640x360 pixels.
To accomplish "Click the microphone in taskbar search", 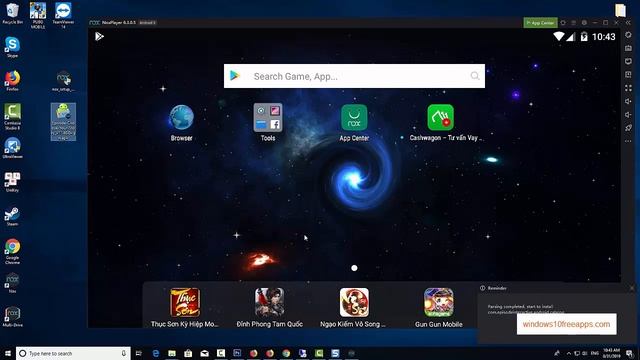I will click(124, 353).
